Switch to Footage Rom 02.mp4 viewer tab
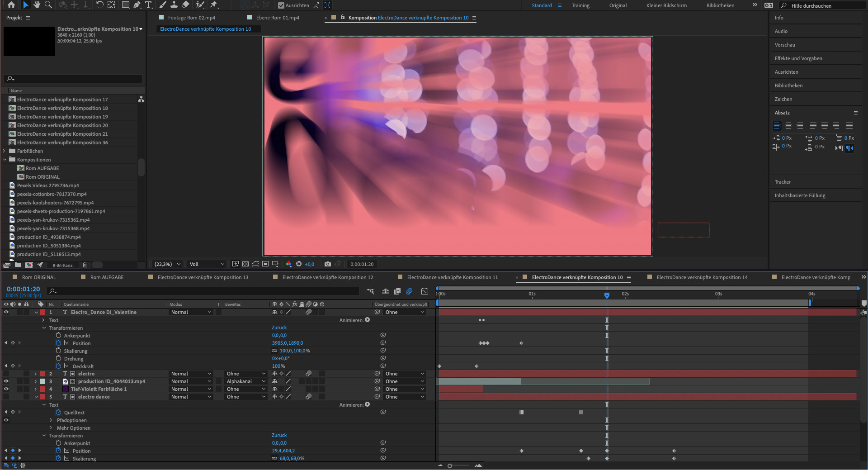868x470 pixels. (x=191, y=18)
